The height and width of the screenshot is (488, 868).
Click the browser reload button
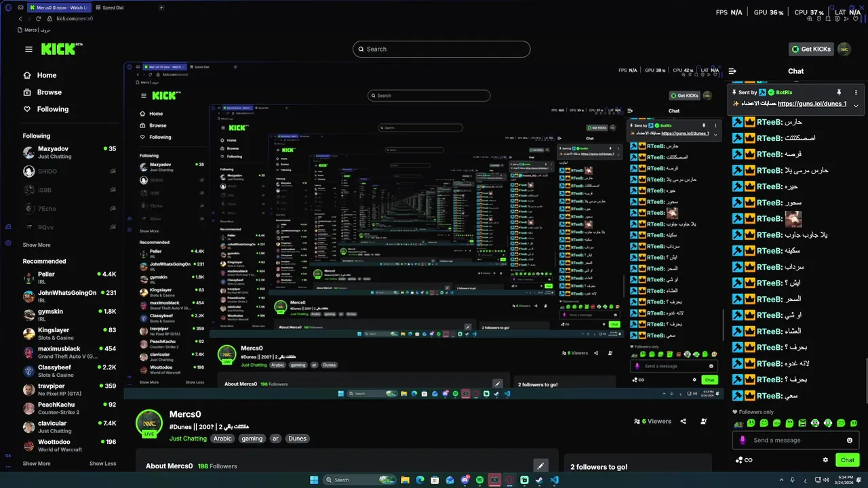[38, 18]
